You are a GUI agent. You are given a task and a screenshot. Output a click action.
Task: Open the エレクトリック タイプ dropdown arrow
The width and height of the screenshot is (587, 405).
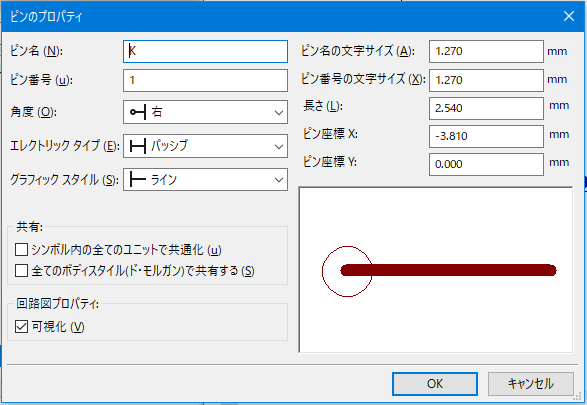pos(279,146)
